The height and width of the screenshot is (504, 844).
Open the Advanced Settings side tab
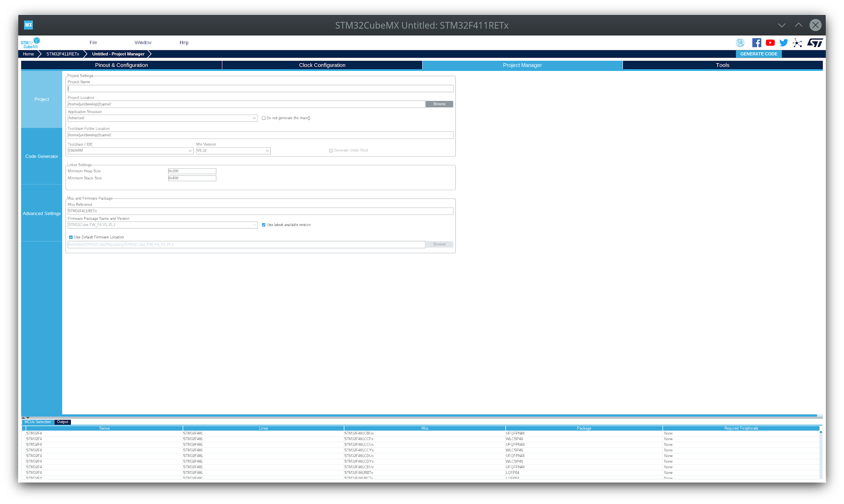click(x=42, y=213)
